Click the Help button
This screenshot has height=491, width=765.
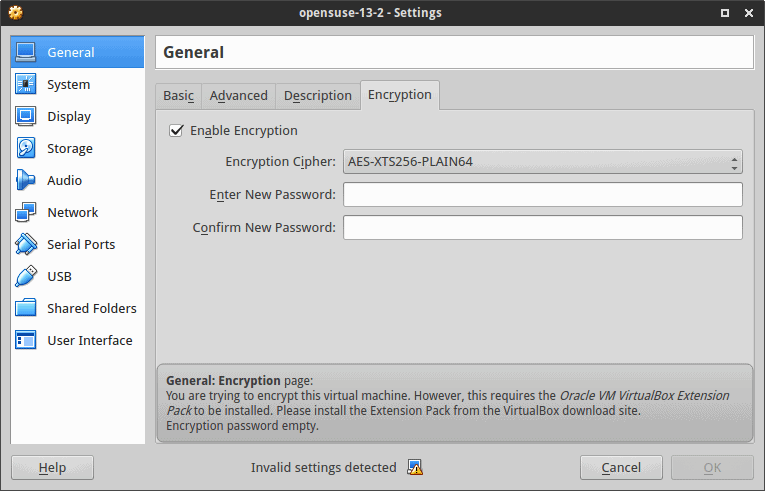coord(52,468)
